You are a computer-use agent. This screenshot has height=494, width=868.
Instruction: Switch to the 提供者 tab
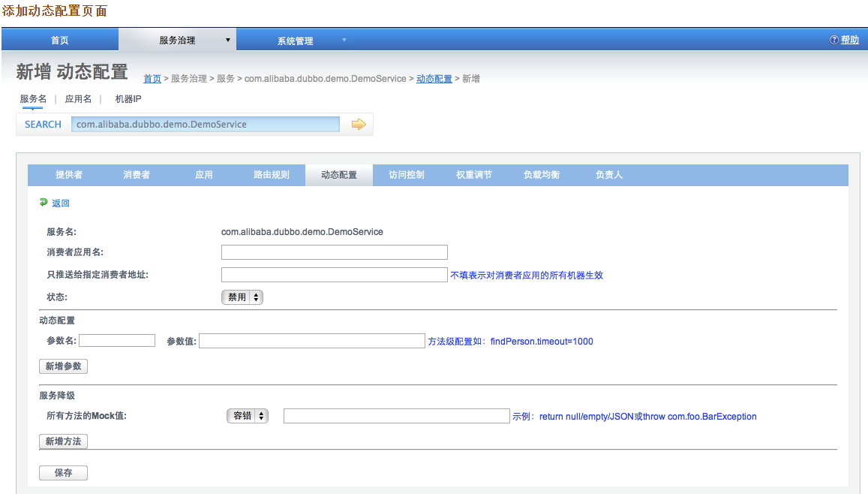click(x=69, y=175)
